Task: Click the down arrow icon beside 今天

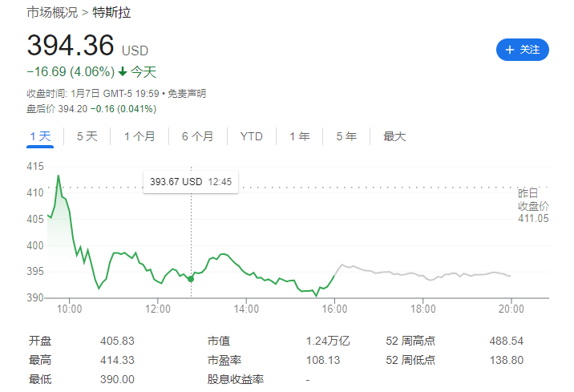Action: 123,71
